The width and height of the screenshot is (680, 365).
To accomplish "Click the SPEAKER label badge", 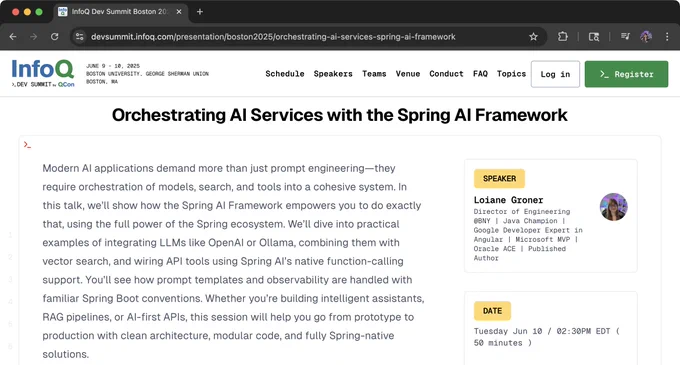I will pyautogui.click(x=500, y=179).
